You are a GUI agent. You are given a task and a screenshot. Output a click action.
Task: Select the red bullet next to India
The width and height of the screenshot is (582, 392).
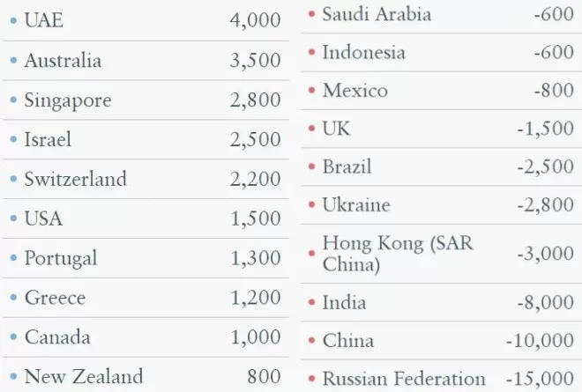tap(312, 302)
